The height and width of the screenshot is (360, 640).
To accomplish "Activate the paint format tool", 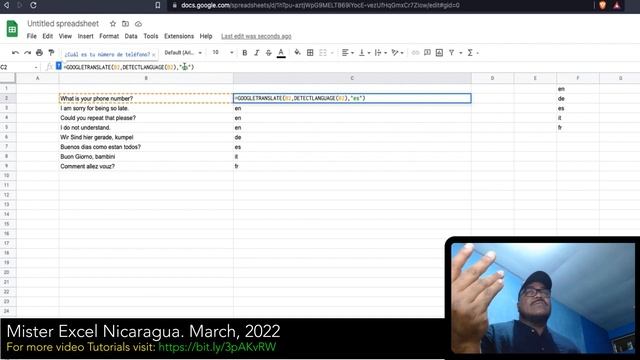I will [51, 53].
